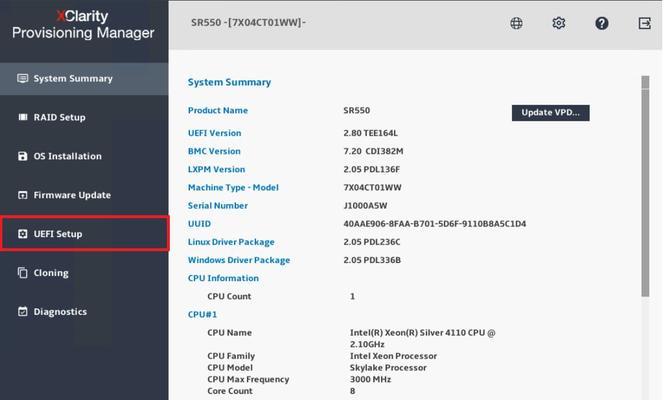This screenshot has width=664, height=400.
Task: Click the XClarity Provisioning Manager logo
Action: click(x=83, y=25)
